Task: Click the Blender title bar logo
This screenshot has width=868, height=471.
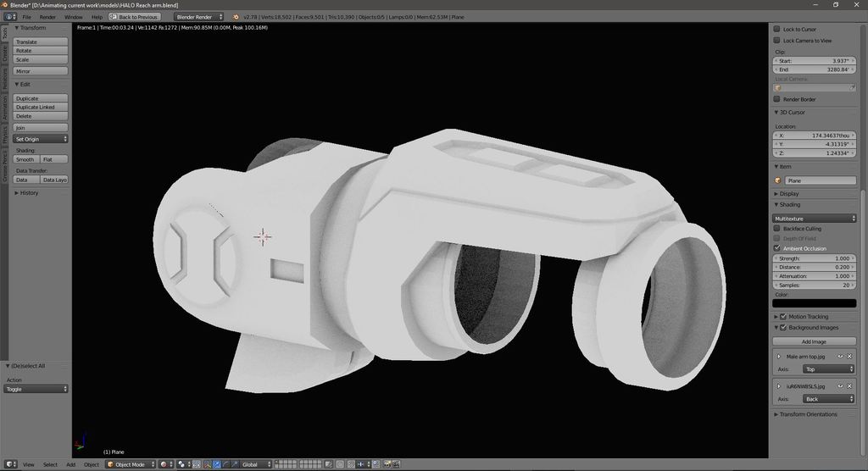Action: coord(4,5)
